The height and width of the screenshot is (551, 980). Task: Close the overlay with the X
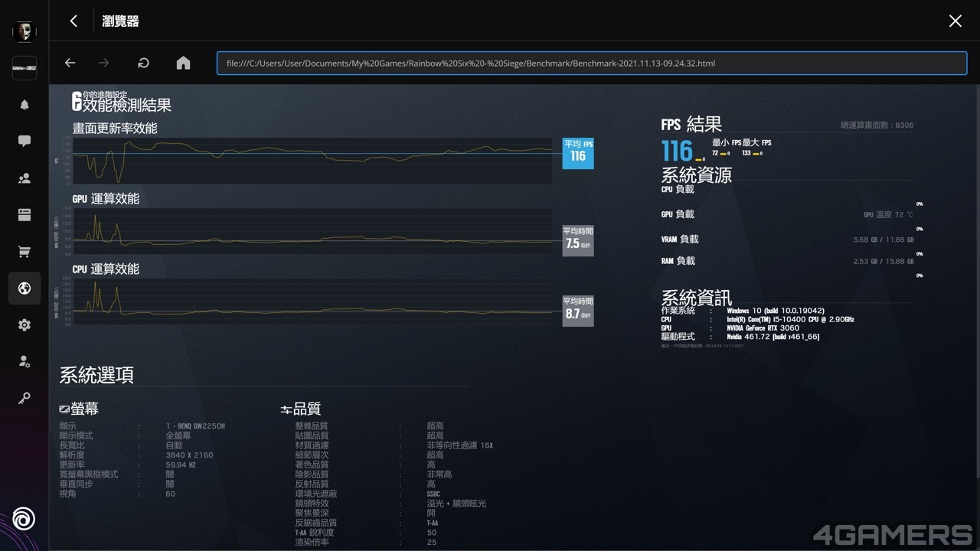tap(955, 21)
